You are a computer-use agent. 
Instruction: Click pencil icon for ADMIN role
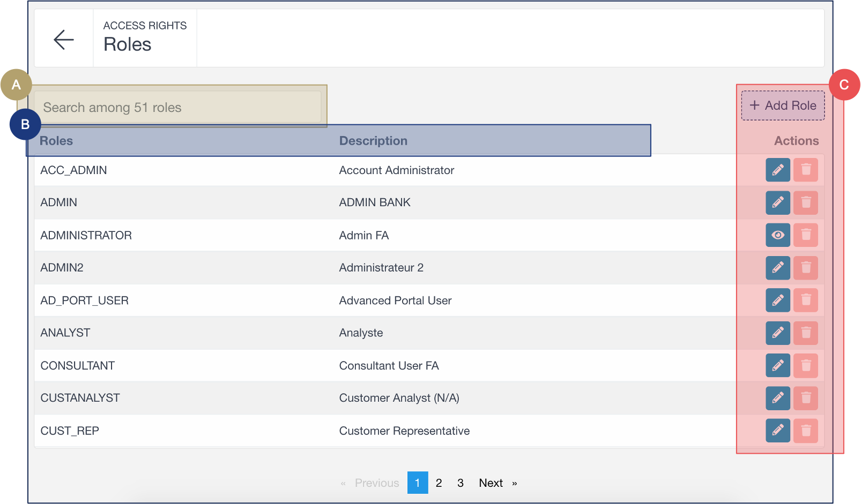(777, 202)
